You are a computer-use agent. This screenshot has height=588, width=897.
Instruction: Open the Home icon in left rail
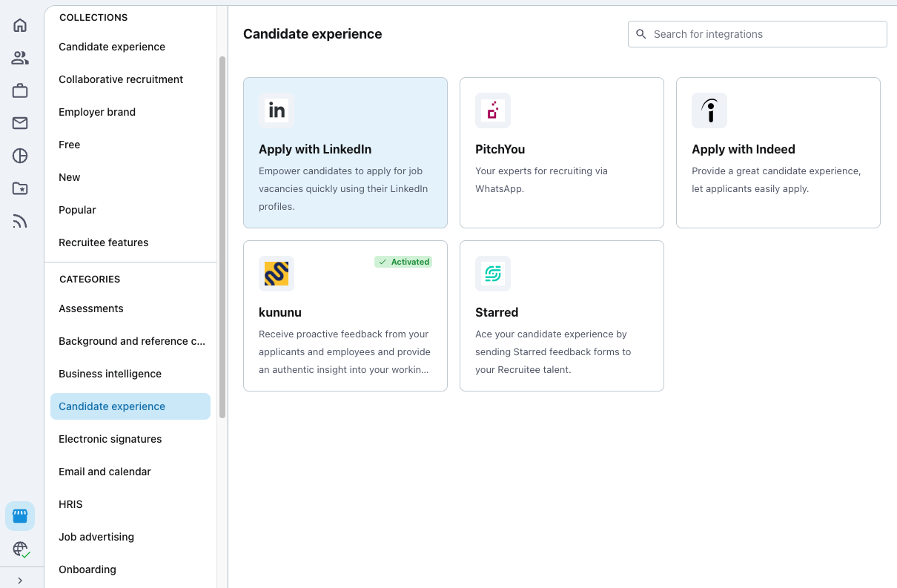[x=20, y=25]
